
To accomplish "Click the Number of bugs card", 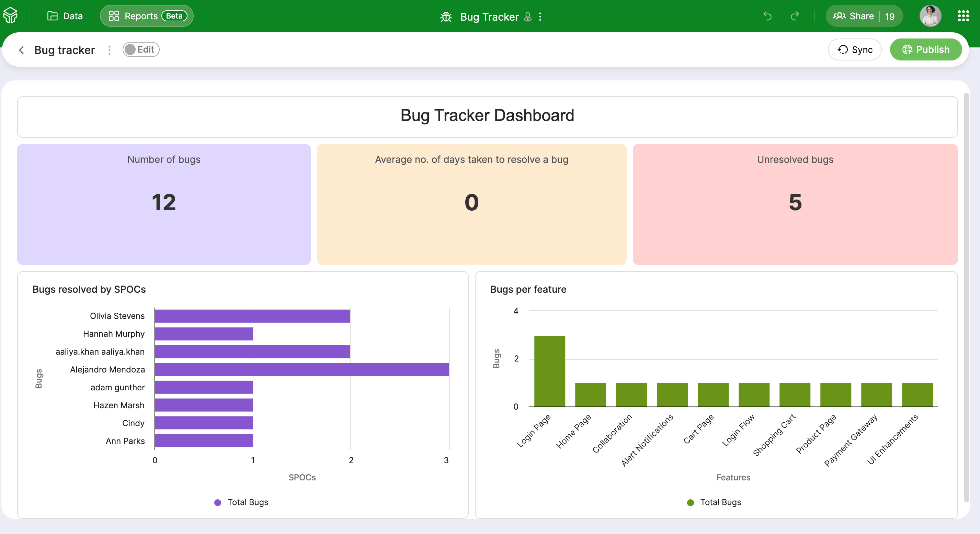I will click(x=164, y=204).
